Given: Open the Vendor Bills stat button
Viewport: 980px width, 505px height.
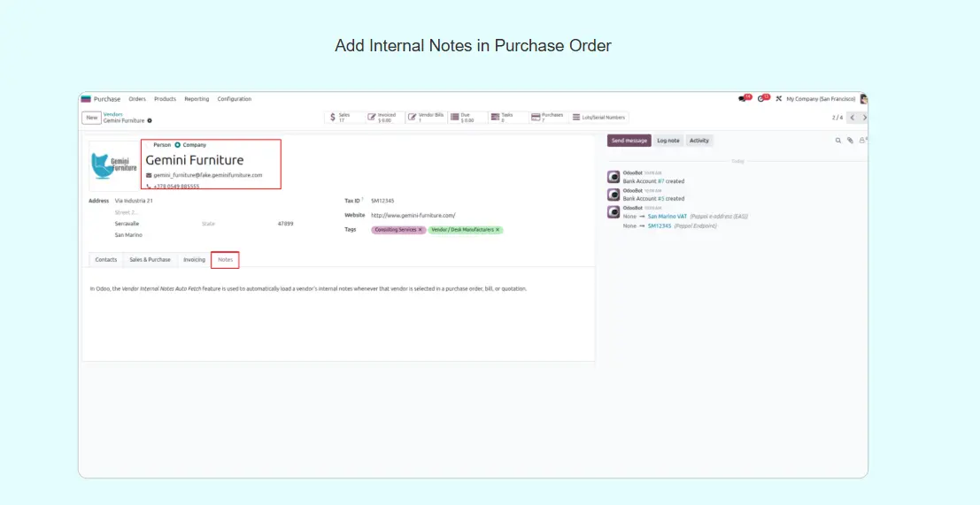Looking at the screenshot, I should (x=426, y=117).
